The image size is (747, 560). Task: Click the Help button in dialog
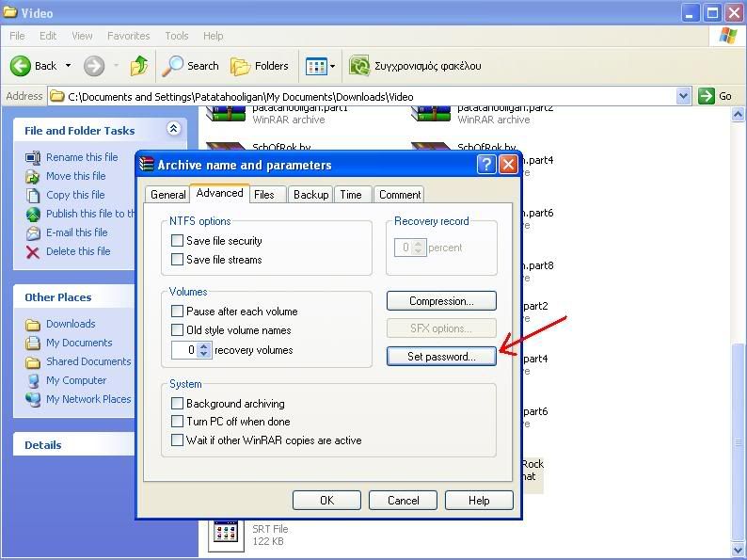click(479, 500)
